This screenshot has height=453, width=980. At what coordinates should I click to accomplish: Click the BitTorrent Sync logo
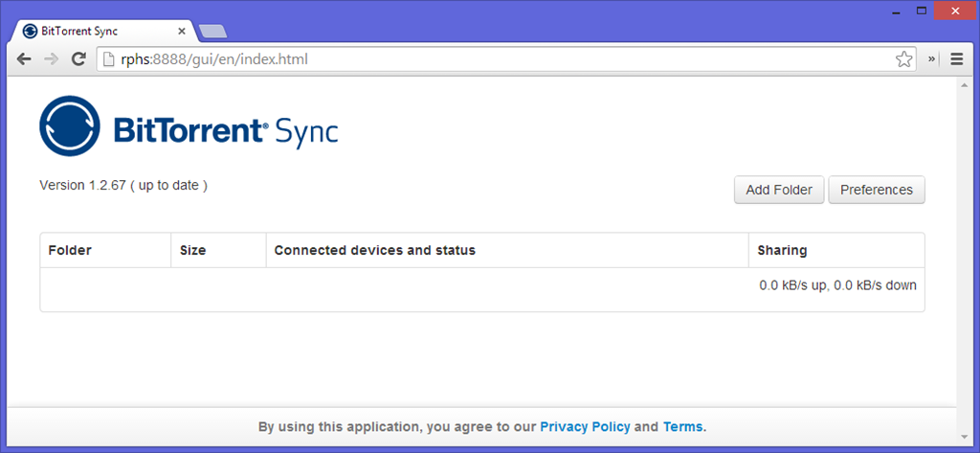click(189, 126)
